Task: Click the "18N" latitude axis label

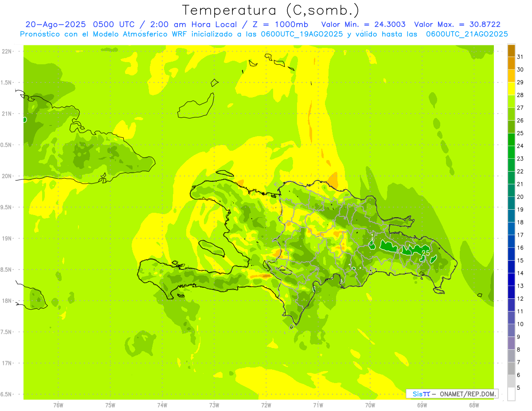Action: (7, 301)
